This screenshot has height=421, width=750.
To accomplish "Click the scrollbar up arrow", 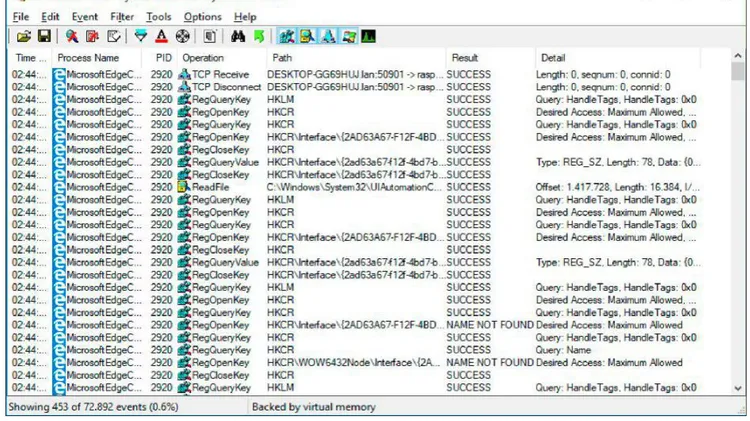I will (738, 56).
